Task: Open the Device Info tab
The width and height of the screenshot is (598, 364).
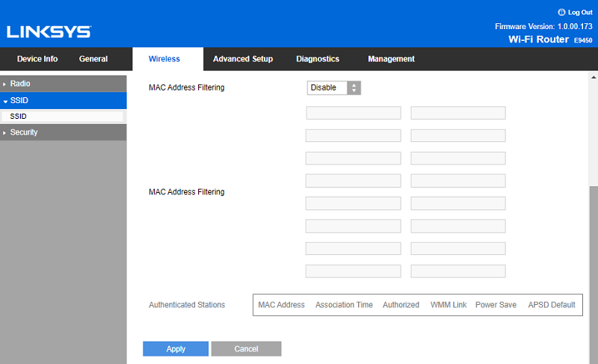Action: 37,59
